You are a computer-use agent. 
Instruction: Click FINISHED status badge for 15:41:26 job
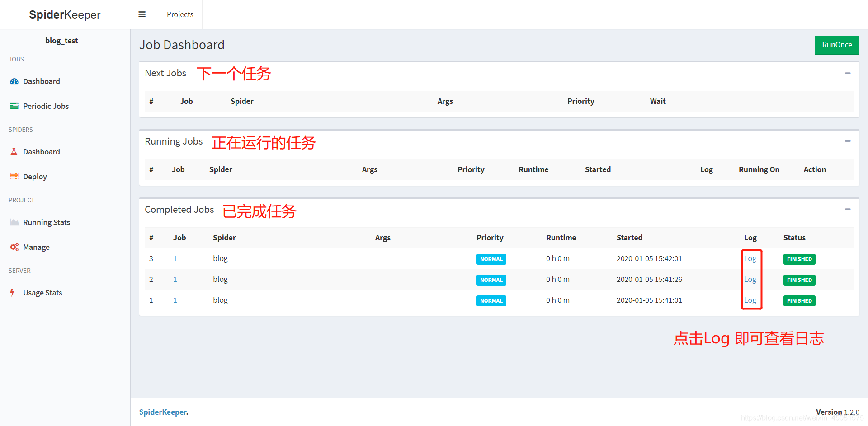click(x=799, y=280)
